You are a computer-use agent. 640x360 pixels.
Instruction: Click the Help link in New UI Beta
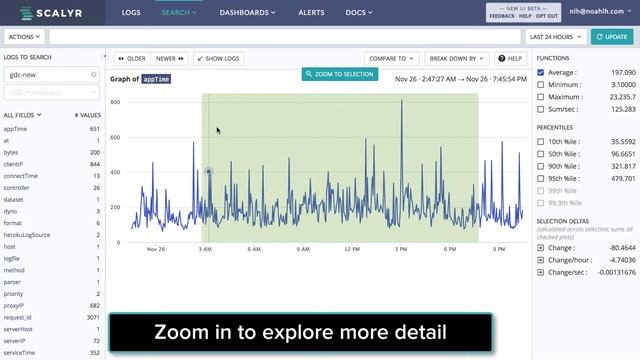point(525,16)
